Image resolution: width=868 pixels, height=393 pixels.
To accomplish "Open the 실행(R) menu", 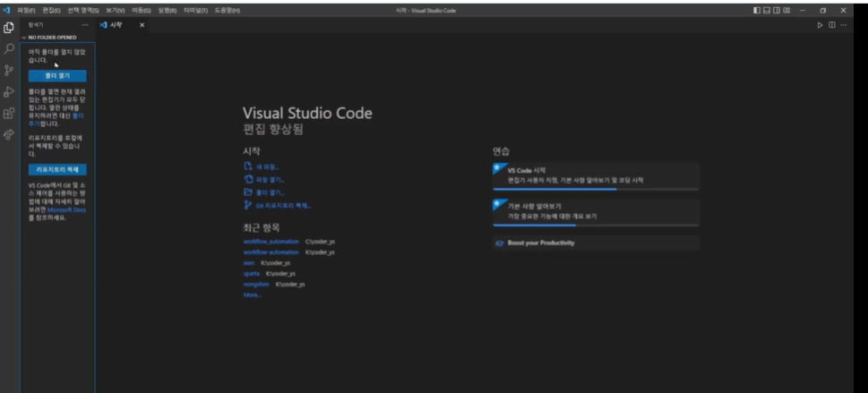I will [x=168, y=11].
